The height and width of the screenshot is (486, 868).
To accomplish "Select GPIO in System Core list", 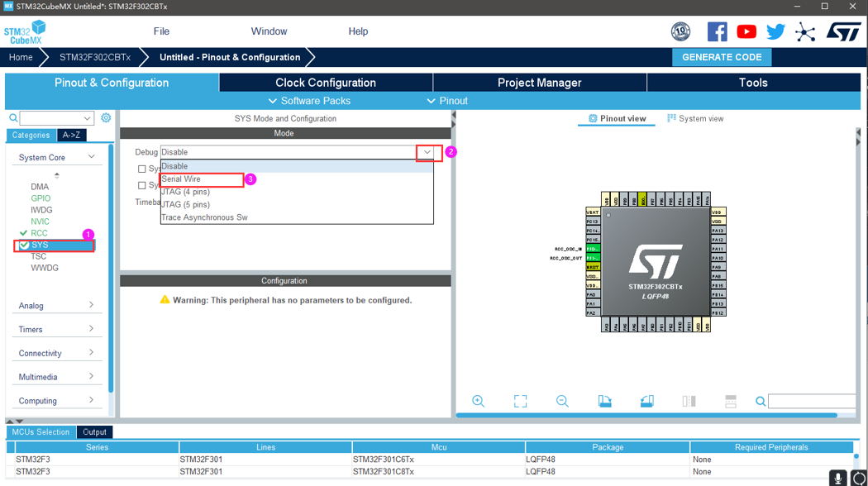I will tap(41, 198).
